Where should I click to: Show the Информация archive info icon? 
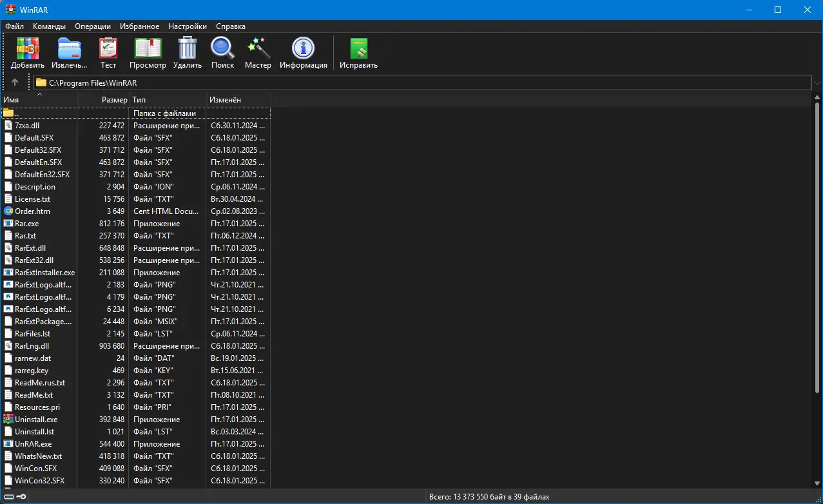pos(304,53)
